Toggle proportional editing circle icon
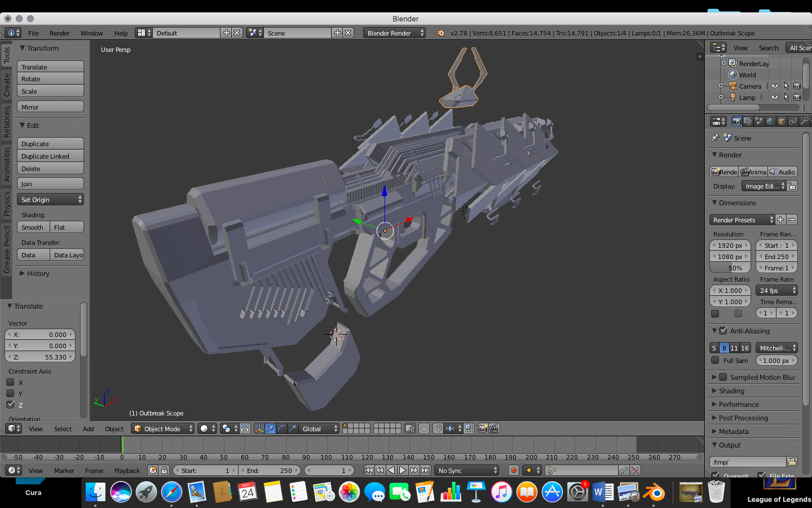This screenshot has width=812, height=508. [424, 428]
